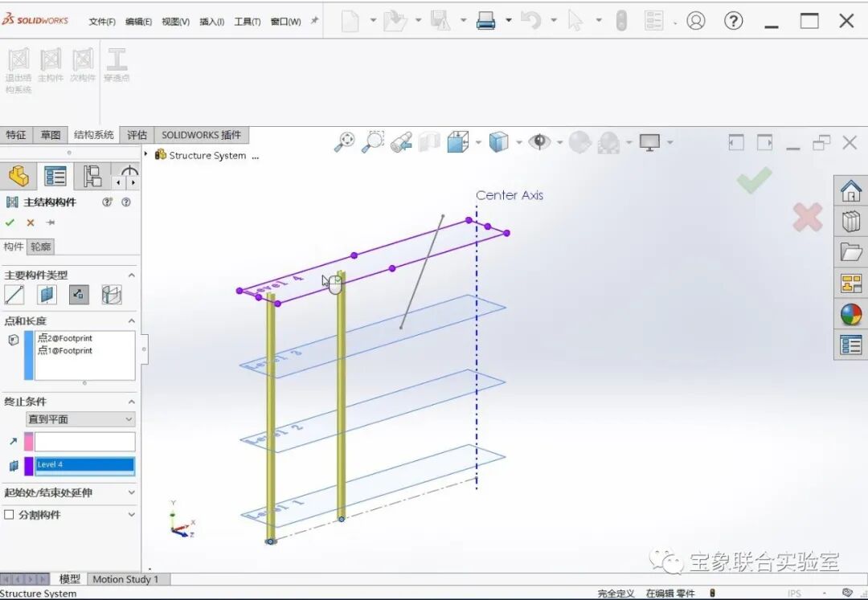Toggle the reverse direction arrow
The width and height of the screenshot is (868, 600).
14,441
